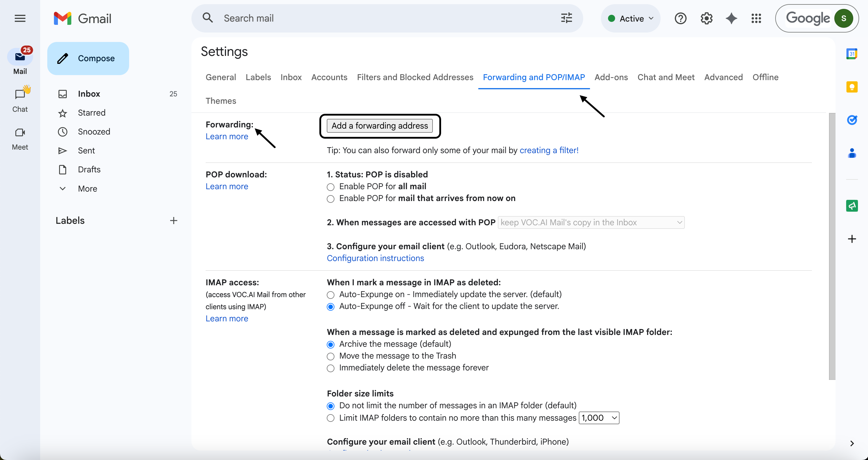This screenshot has width=868, height=460.
Task: Select Move the message to the Trash
Action: [x=331, y=356]
